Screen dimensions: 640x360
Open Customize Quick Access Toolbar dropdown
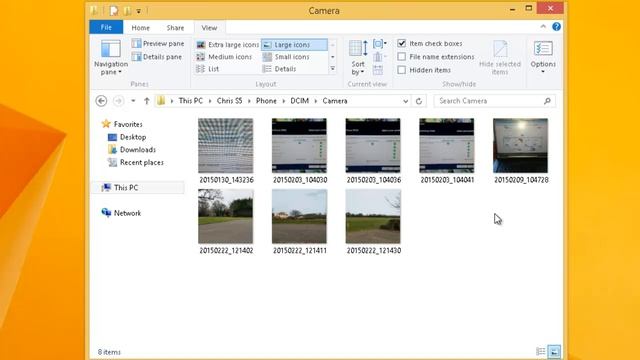[139, 11]
